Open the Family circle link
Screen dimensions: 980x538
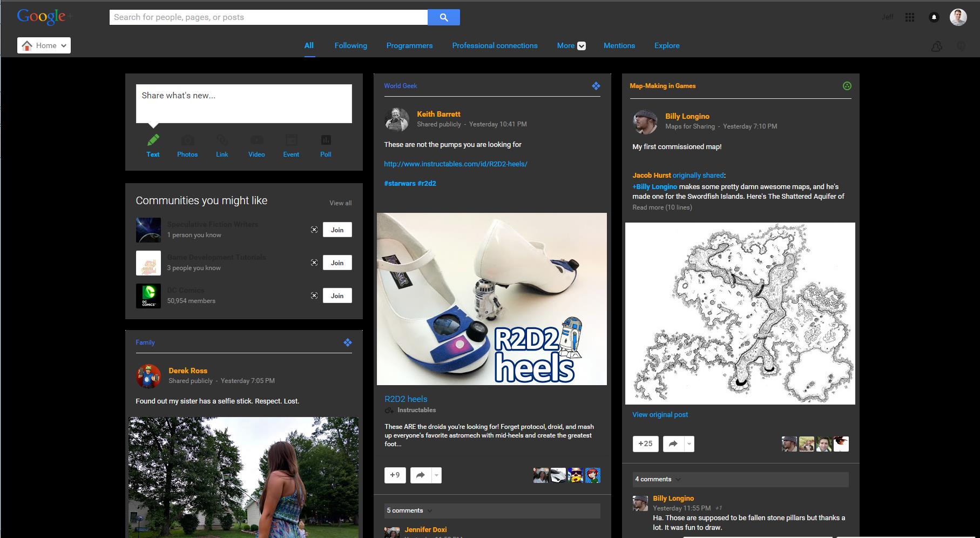[145, 342]
